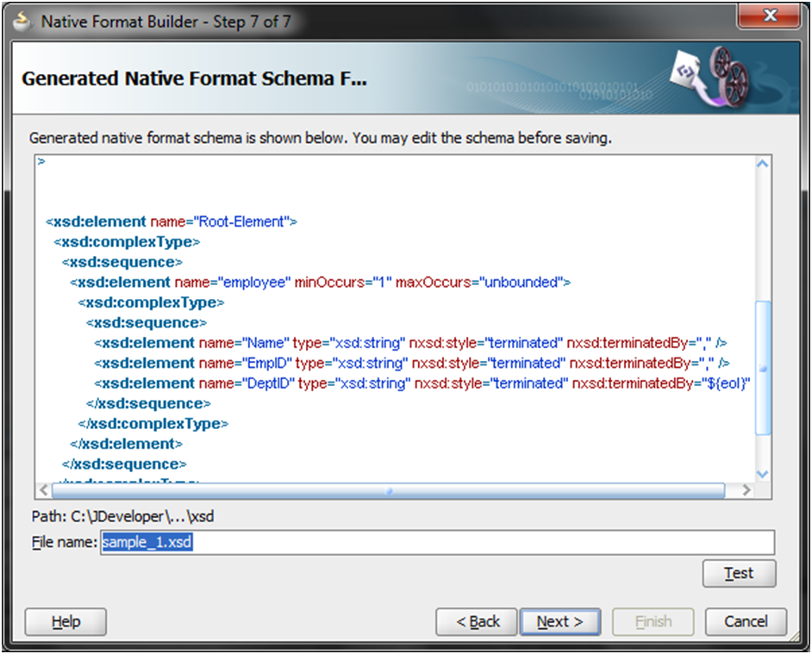Click the Java coffee cup title bar icon
The image size is (812, 654).
tap(22, 19)
